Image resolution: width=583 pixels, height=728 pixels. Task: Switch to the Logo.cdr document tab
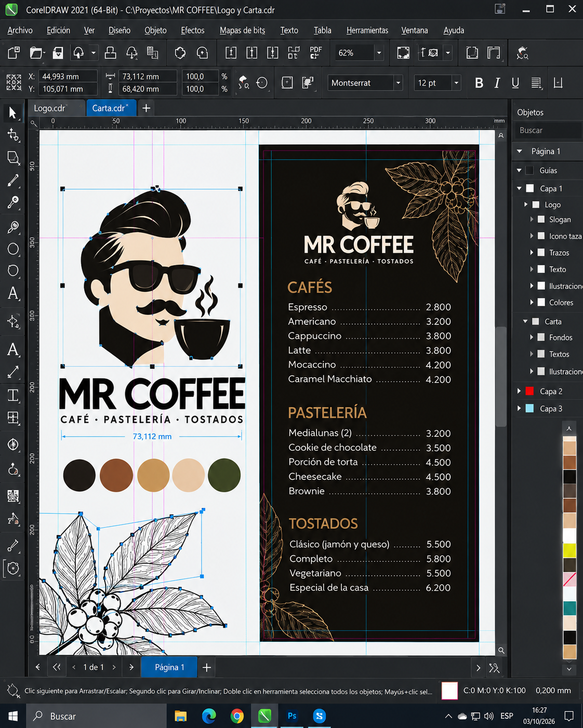(56, 108)
